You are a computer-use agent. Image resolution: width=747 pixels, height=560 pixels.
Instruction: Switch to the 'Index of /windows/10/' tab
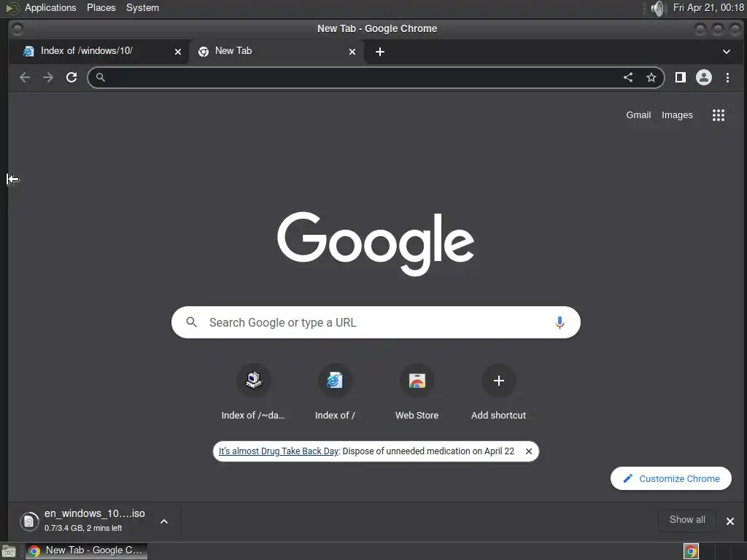pyautogui.click(x=98, y=52)
